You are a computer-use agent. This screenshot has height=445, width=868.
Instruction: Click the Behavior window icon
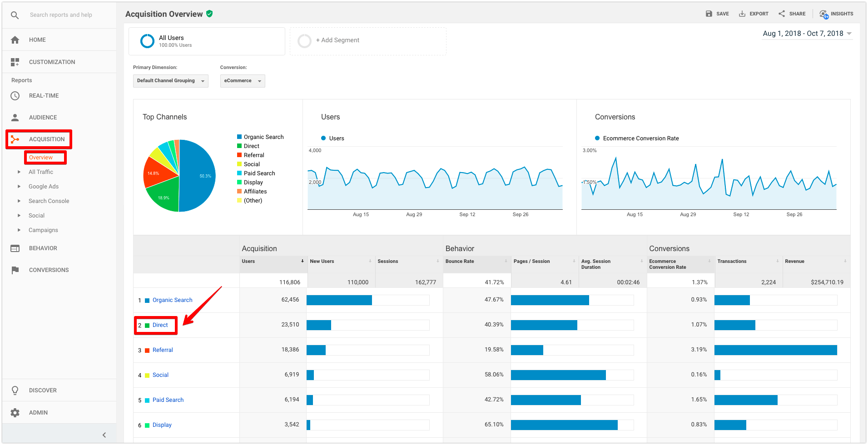15,248
